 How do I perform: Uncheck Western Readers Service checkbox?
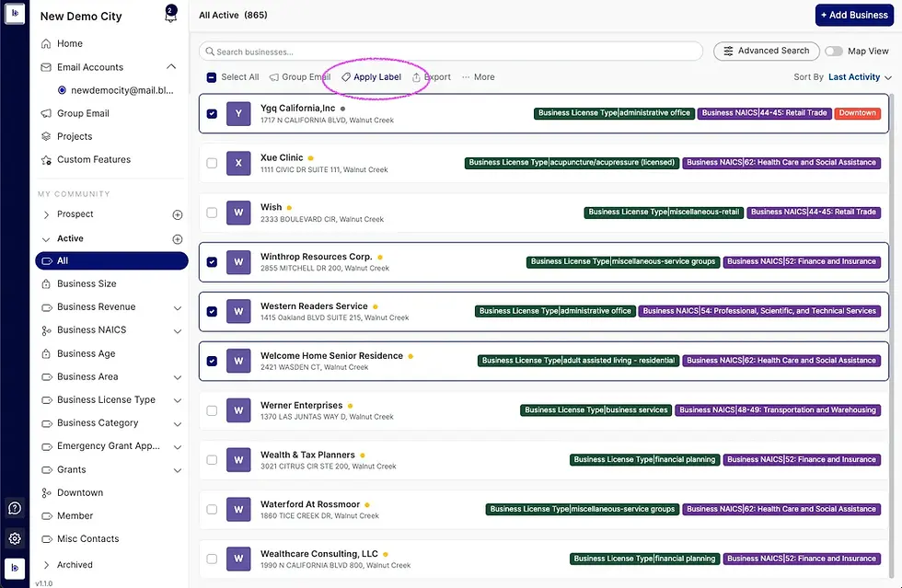212,311
